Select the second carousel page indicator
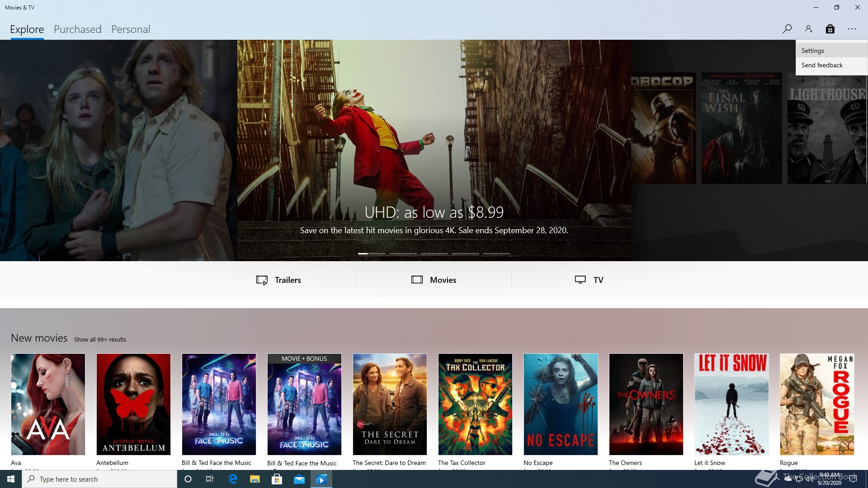The image size is (868, 488). pyautogui.click(x=403, y=253)
